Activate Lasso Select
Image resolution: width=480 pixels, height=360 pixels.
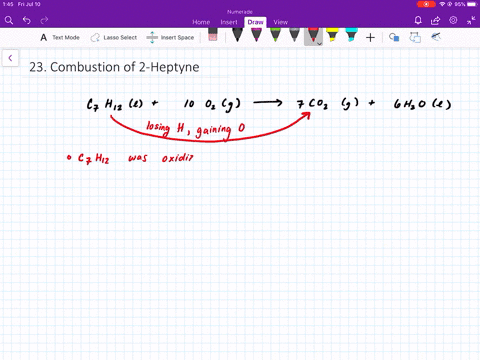click(x=114, y=38)
